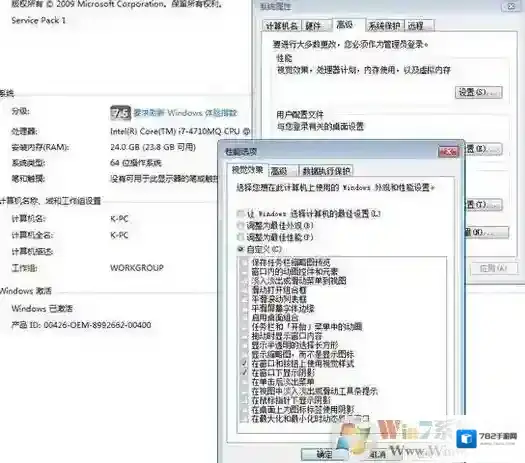The image size is (525, 463).
Task: Toggle 滑动打开组合框 checkbox
Action: click(245, 290)
